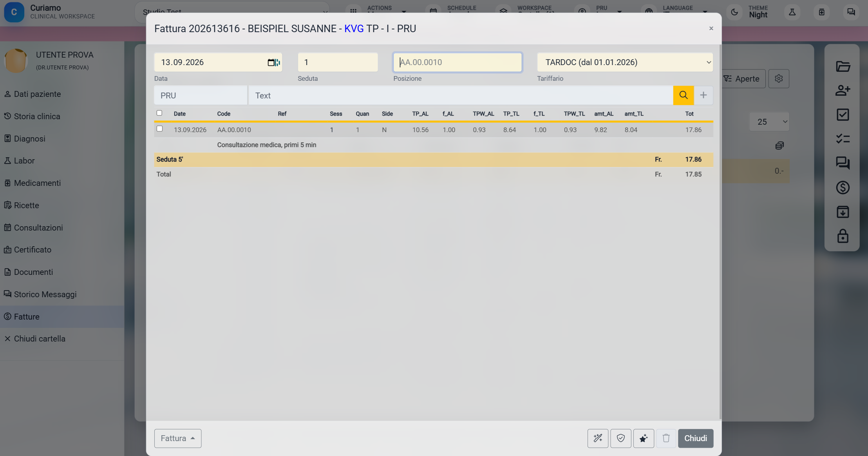The width and height of the screenshot is (868, 456).
Task: Open Certificato in sidebar
Action: click(x=33, y=250)
